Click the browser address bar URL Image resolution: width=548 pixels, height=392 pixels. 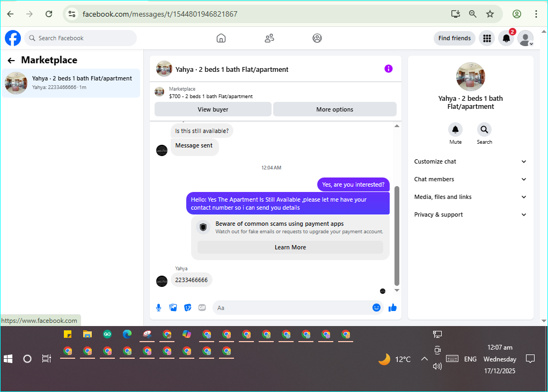(160, 14)
